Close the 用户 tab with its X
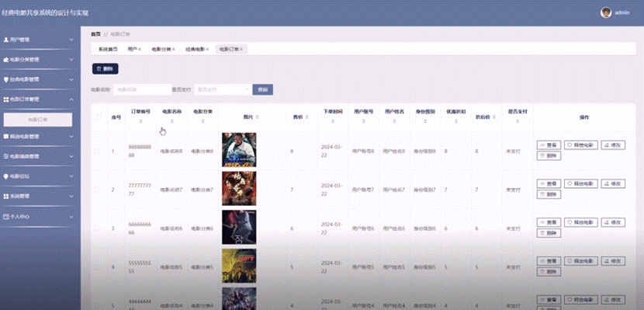 (140, 50)
